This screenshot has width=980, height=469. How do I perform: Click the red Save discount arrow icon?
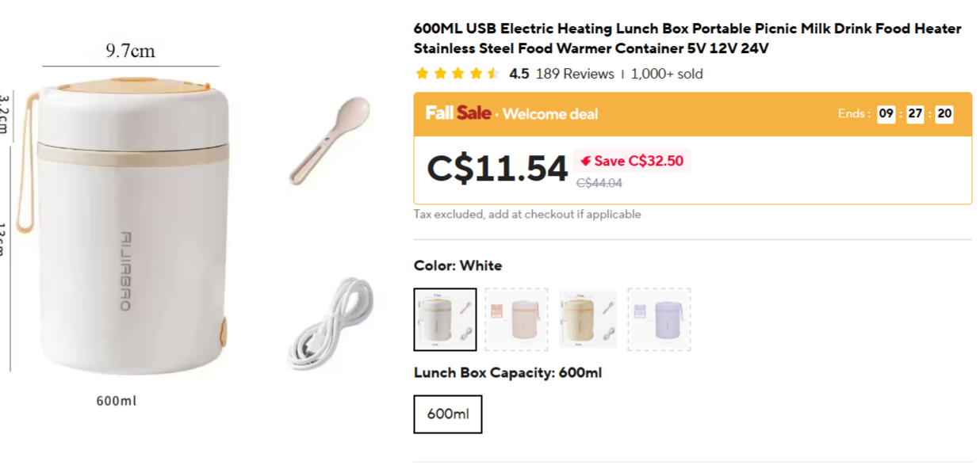coord(586,161)
